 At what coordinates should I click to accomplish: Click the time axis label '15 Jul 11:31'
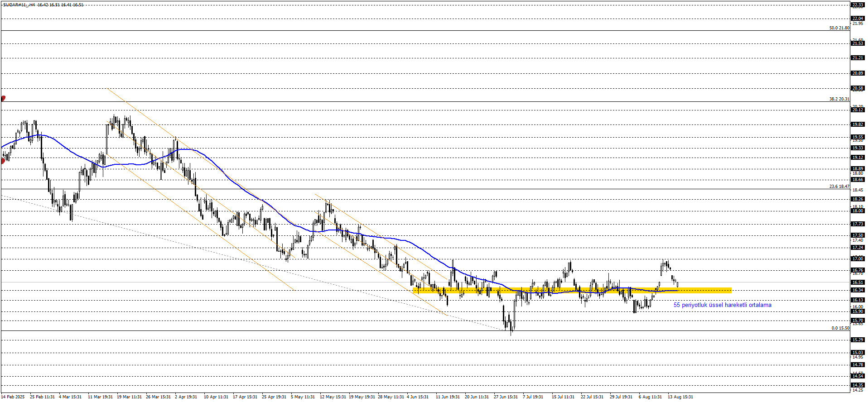coord(563,397)
